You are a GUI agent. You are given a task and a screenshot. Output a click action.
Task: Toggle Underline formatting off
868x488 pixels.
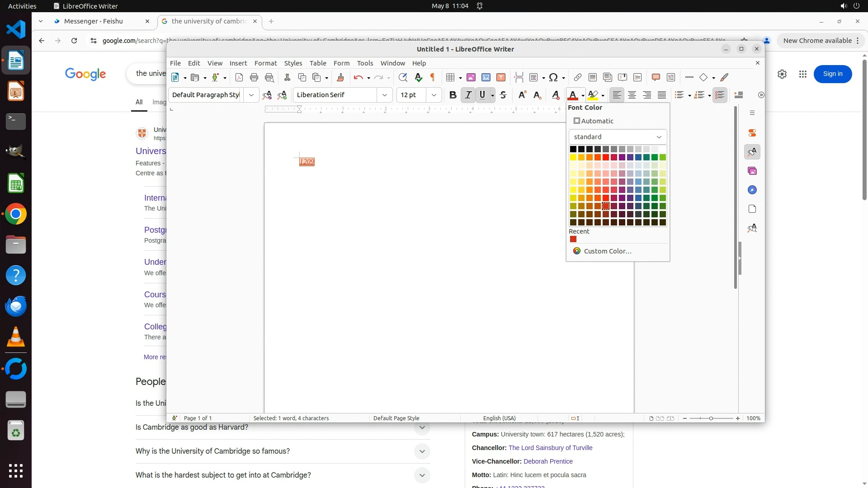point(482,95)
